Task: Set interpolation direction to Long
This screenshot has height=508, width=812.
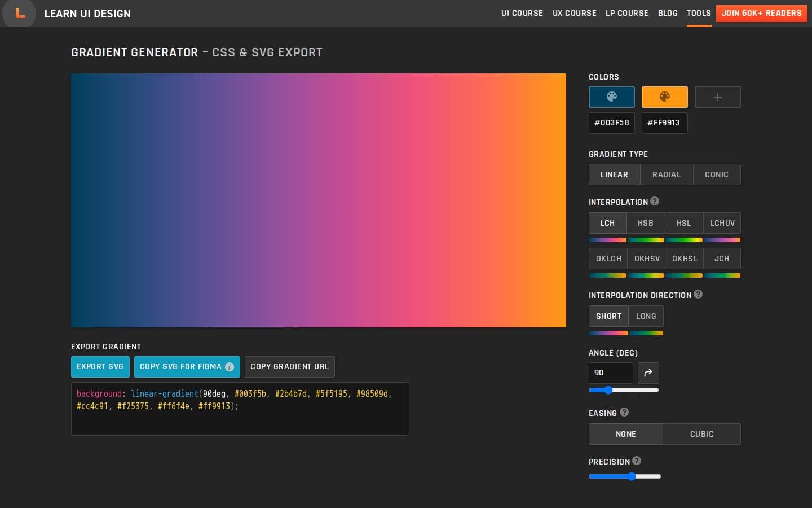Action: coord(646,316)
